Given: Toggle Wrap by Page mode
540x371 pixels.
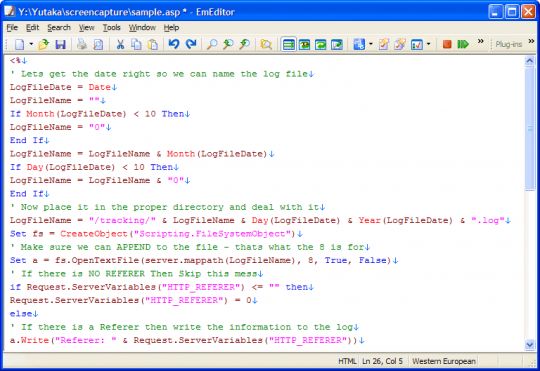Looking at the screenshot, I should coord(337,44).
